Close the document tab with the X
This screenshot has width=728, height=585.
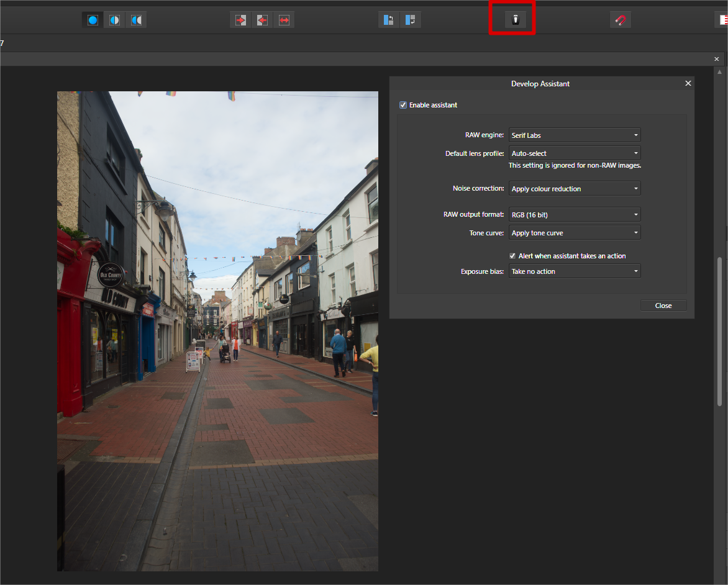click(716, 59)
